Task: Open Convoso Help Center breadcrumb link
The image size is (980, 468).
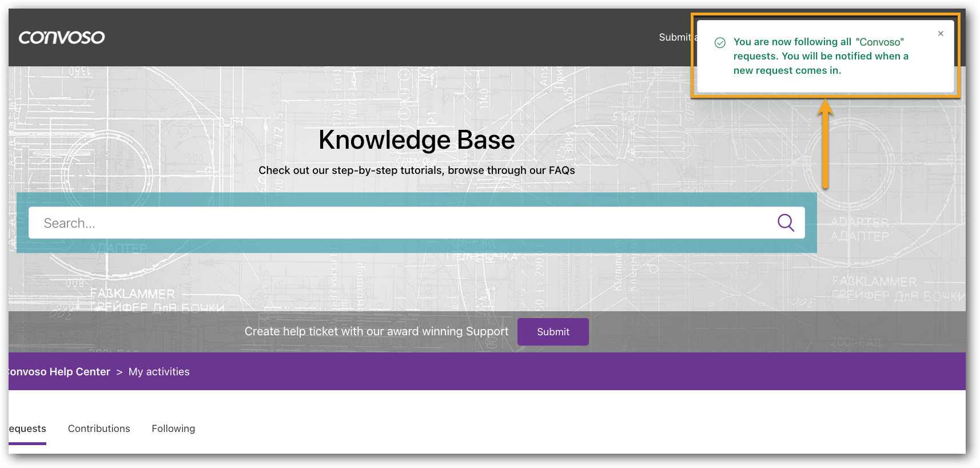Action: pos(59,372)
